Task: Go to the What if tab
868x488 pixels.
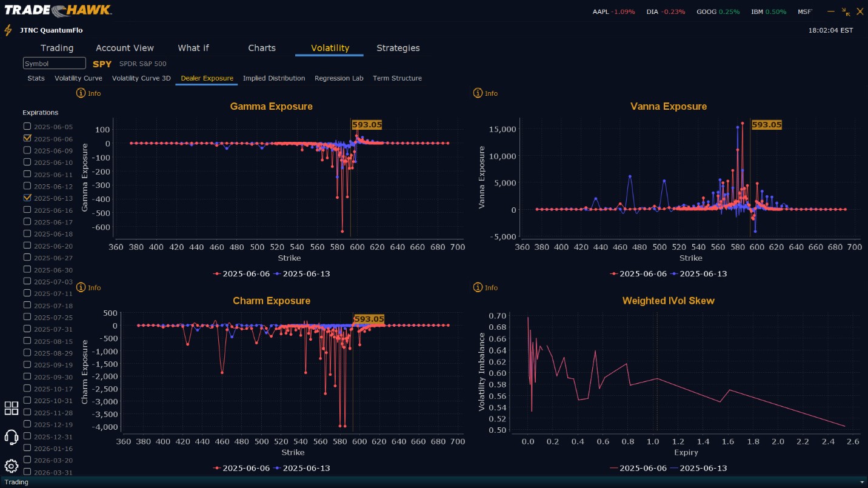Action: click(193, 48)
